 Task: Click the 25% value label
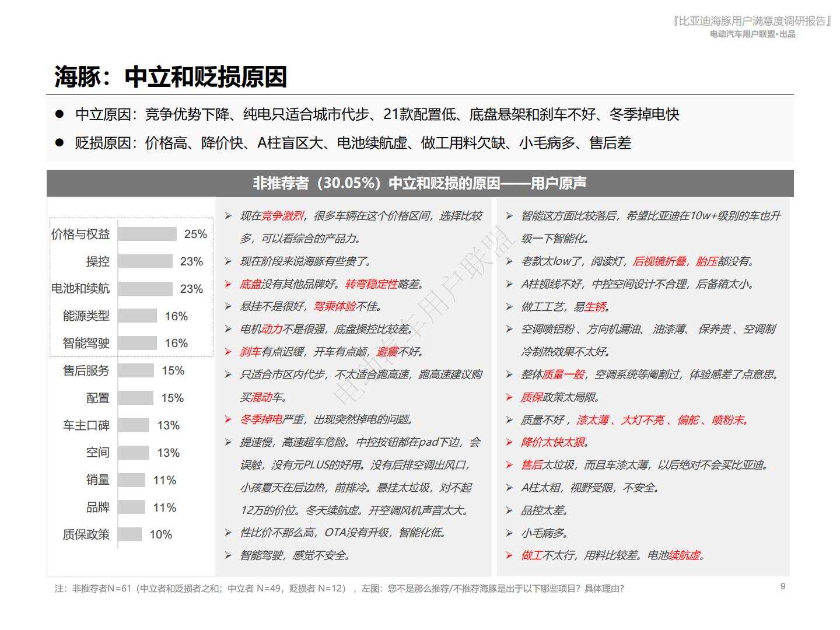coord(195,234)
